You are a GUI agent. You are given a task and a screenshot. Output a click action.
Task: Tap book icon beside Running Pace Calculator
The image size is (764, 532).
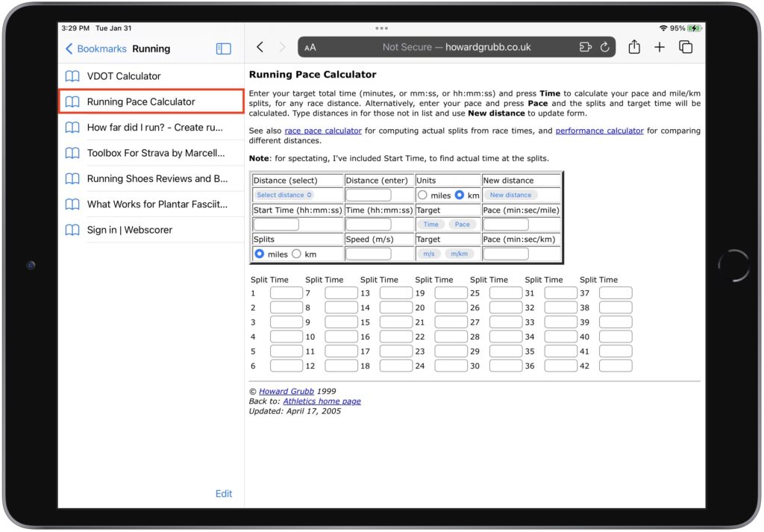click(72, 101)
